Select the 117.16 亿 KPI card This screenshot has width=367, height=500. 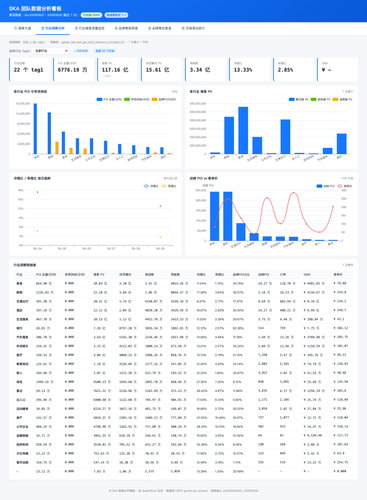coord(118,69)
